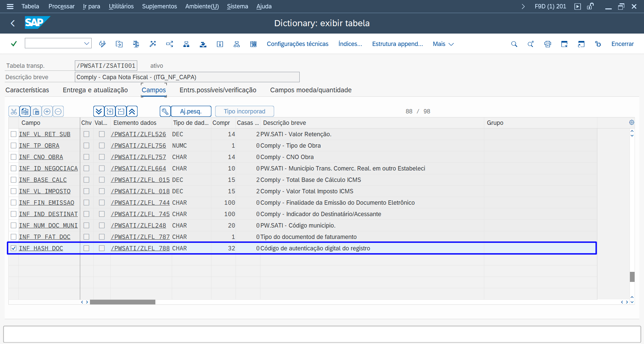Open the /PWSATI/ZLFL_788 data element link
Viewport: 644px width, 344px height.
tap(140, 248)
